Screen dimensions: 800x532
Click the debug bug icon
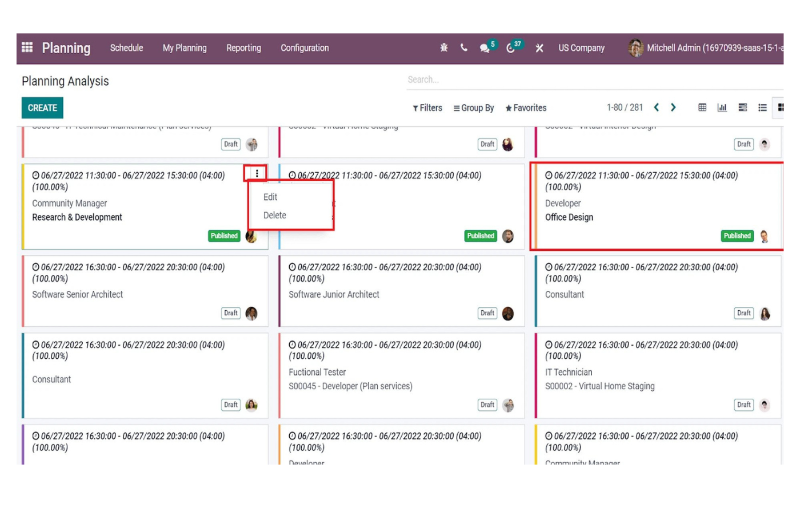click(444, 48)
